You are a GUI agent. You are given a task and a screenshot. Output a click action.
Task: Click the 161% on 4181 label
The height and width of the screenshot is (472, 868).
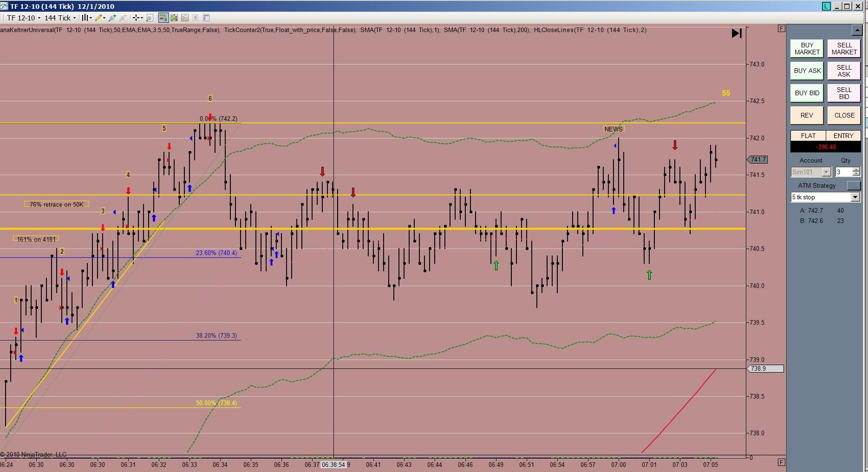tap(36, 239)
